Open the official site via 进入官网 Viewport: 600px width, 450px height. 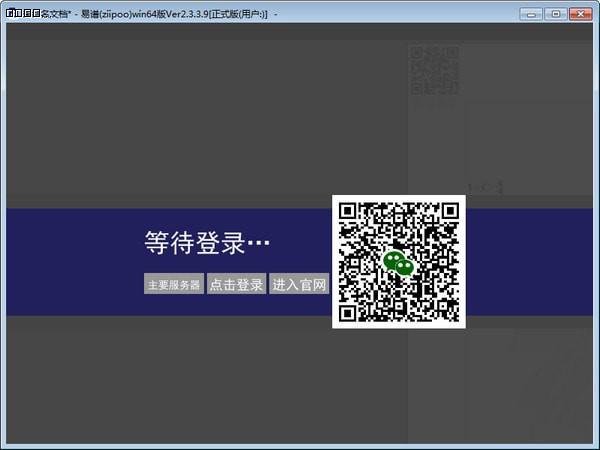point(299,285)
